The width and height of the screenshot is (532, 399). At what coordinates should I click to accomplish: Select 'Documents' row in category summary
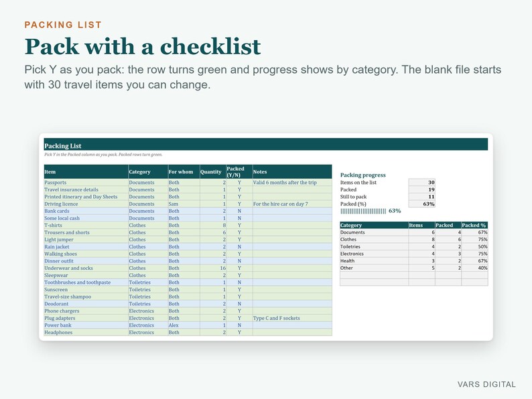click(414, 232)
